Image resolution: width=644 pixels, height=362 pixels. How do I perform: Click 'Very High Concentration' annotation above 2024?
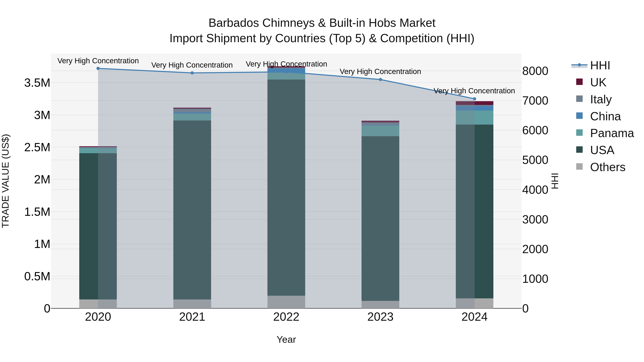click(x=474, y=91)
